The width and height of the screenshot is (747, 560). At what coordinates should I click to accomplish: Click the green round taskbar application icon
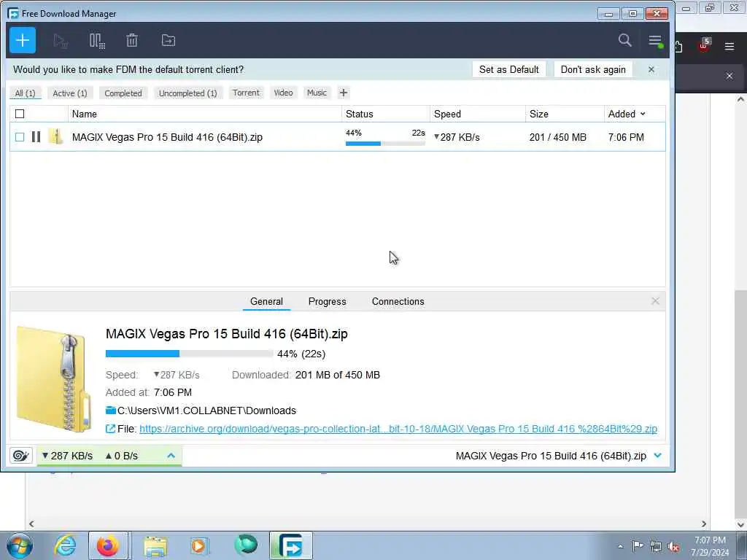[x=246, y=545]
